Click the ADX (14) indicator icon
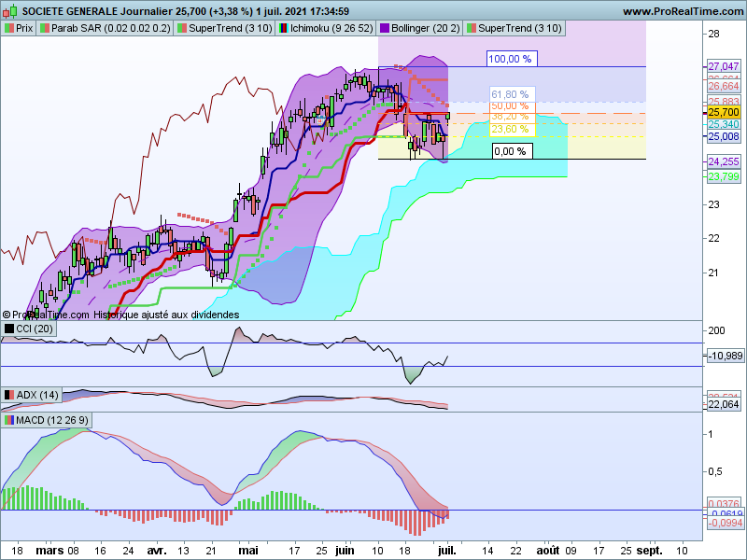This screenshot has width=747, height=560. coord(9,395)
